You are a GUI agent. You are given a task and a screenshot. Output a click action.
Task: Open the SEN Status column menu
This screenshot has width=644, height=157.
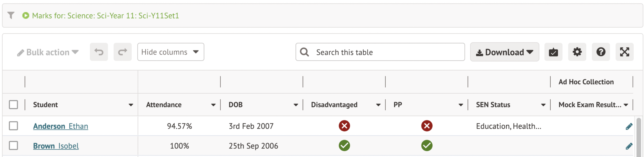click(543, 105)
